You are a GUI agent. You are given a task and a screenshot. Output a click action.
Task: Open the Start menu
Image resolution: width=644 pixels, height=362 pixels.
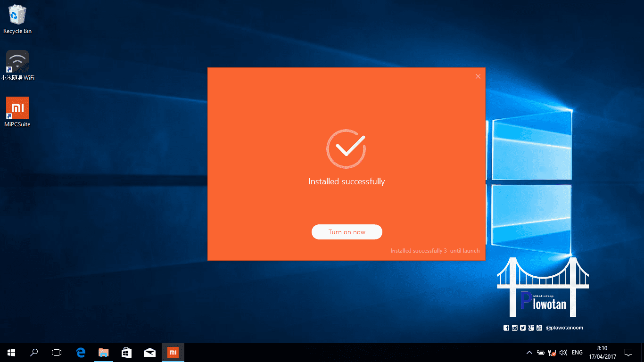11,352
